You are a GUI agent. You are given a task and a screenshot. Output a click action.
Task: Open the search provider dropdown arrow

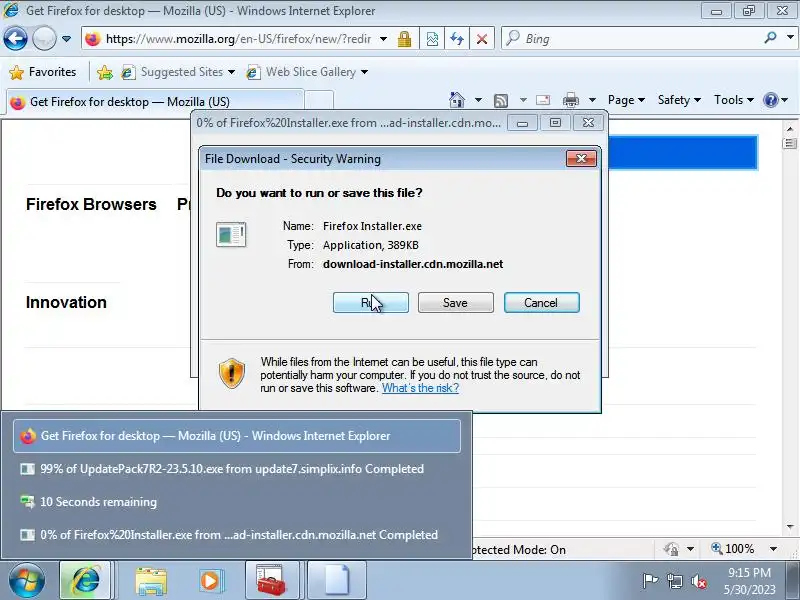790,37
